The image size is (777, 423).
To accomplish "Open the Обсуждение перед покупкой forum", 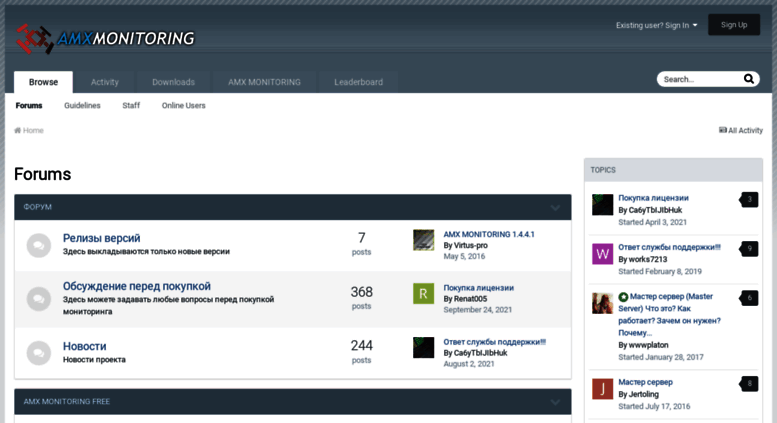I will tap(137, 286).
